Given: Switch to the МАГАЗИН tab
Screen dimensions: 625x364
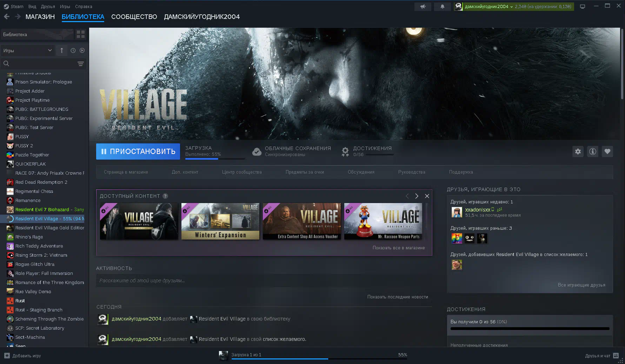Looking at the screenshot, I should point(40,16).
